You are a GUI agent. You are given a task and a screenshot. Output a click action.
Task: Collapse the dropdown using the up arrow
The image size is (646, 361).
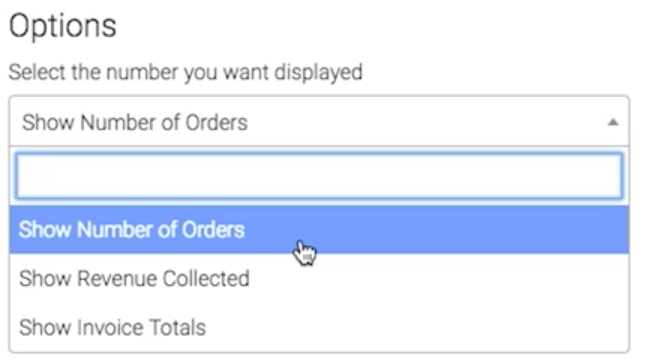[613, 122]
